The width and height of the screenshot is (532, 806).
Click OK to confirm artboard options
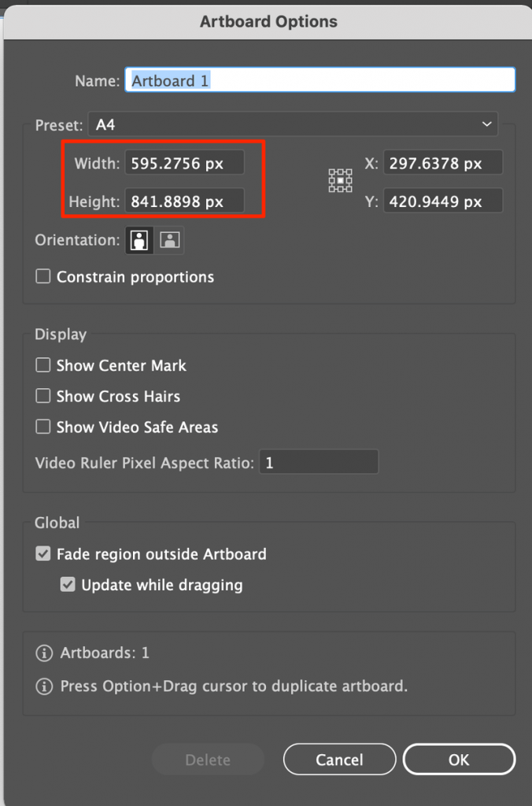tap(459, 760)
